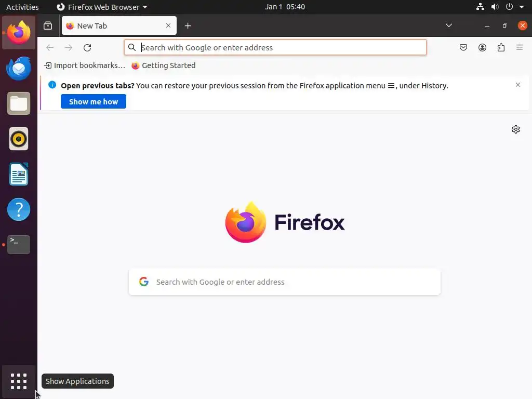The width and height of the screenshot is (532, 399).
Task: Select the New Tab tab
Action: coord(119,25)
